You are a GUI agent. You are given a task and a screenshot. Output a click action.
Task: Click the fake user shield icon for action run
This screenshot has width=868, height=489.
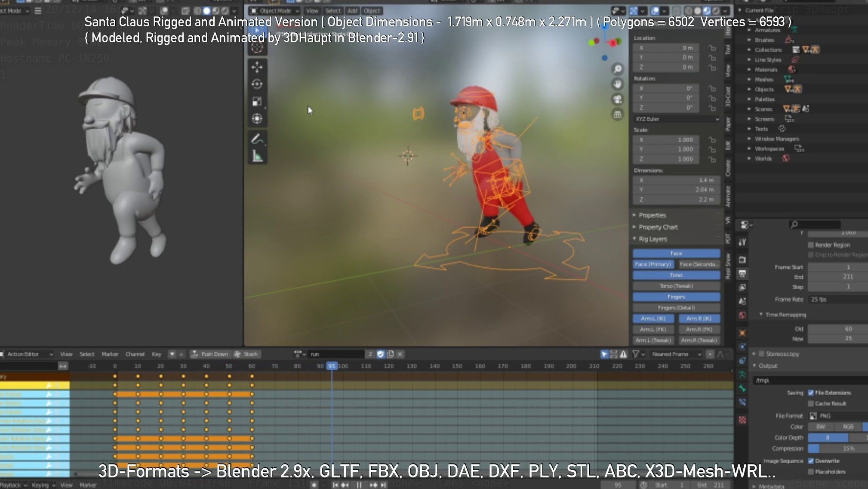pos(380,354)
